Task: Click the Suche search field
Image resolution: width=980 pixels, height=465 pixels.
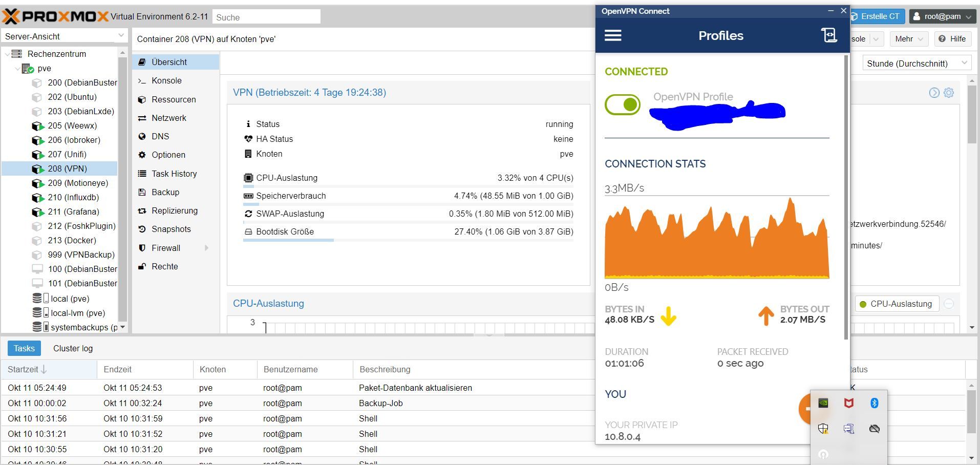Action: pos(266,17)
